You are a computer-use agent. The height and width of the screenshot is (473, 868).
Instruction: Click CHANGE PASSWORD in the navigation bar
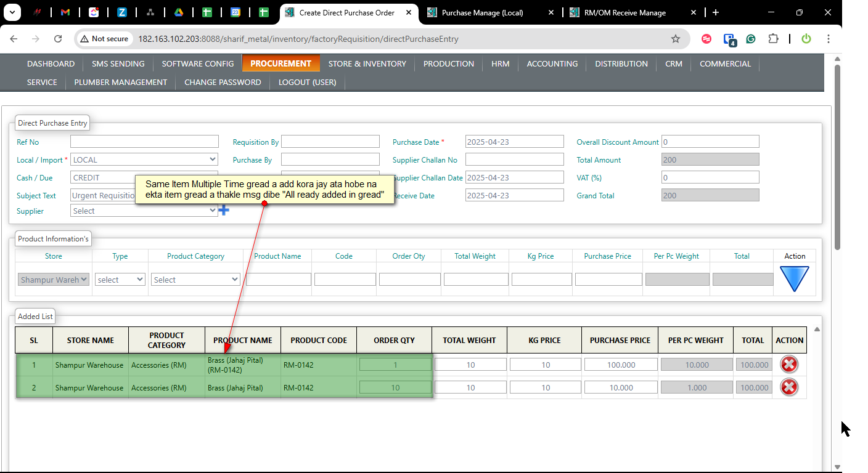[223, 82]
